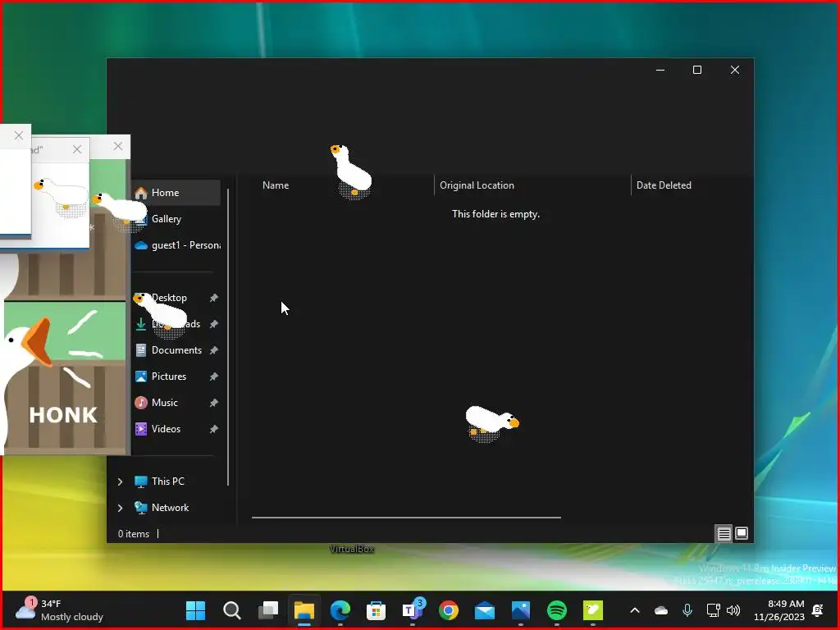Open Microsoft Teams from the taskbar
Screen dimensions: 840x630
coord(412,610)
